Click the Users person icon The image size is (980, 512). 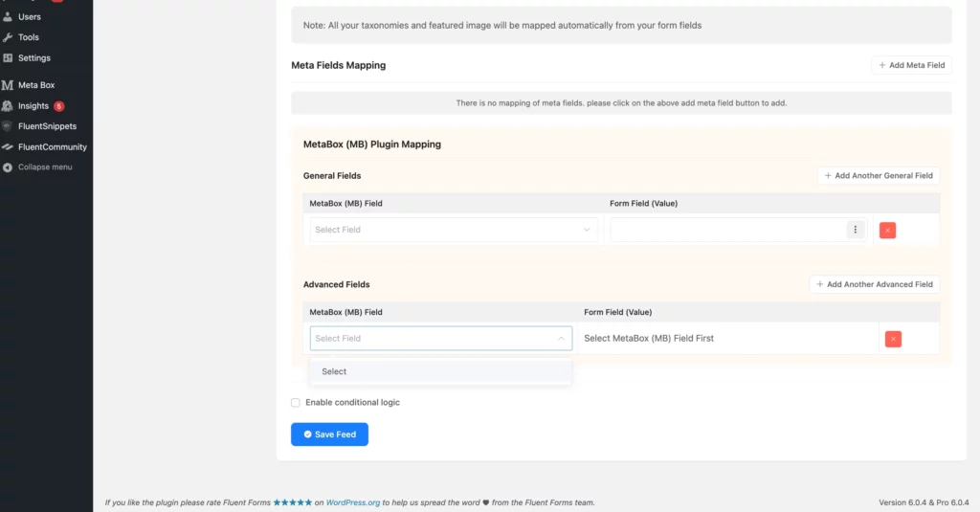point(8,17)
